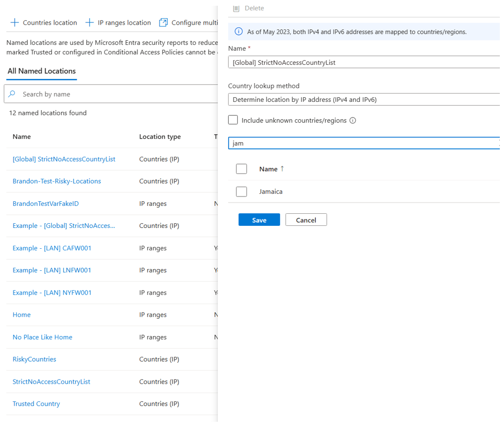
Task: Click the Save button
Action: pyautogui.click(x=259, y=220)
